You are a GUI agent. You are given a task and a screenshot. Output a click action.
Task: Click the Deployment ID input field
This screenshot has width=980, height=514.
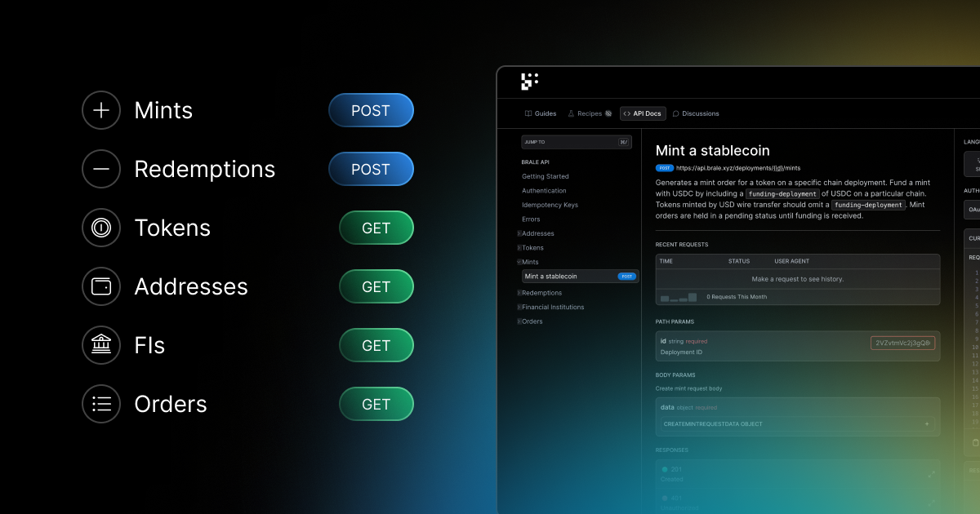902,343
